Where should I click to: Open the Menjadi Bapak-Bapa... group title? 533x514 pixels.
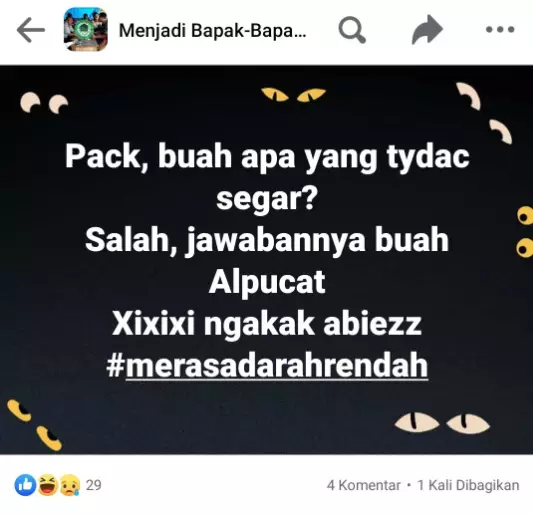[x=212, y=31]
